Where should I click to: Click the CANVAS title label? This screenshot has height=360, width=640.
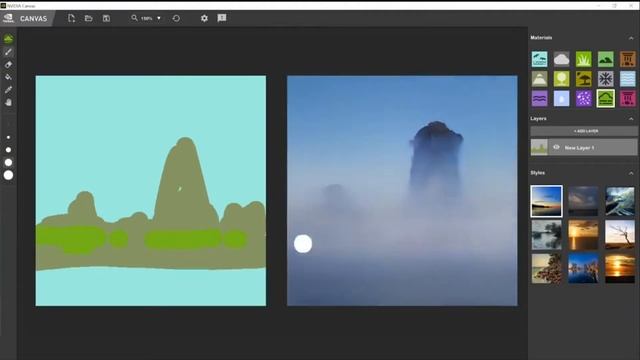pos(33,19)
